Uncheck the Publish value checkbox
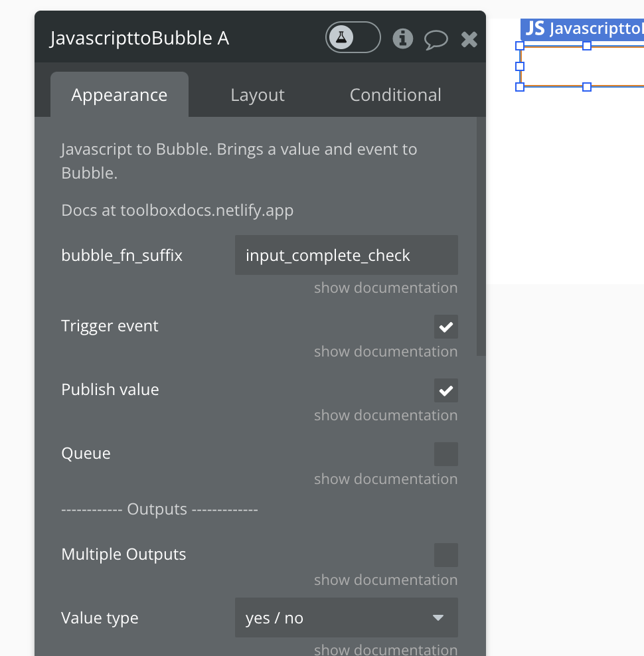The image size is (644, 656). pos(445,390)
